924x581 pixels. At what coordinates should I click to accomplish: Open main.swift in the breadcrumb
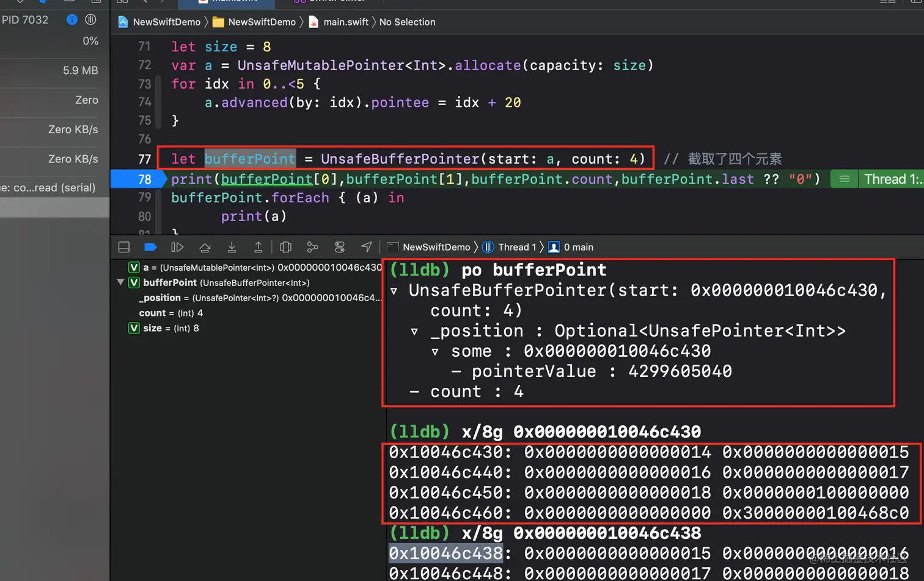tap(339, 22)
